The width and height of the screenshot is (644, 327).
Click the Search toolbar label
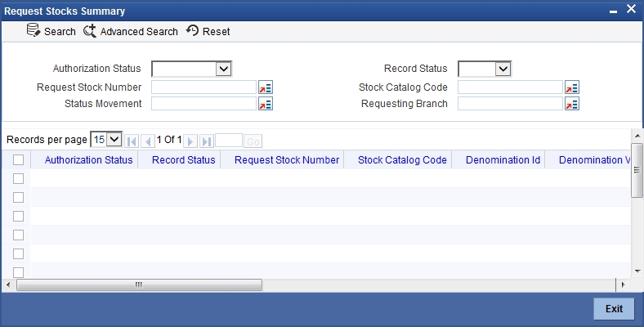tap(60, 32)
